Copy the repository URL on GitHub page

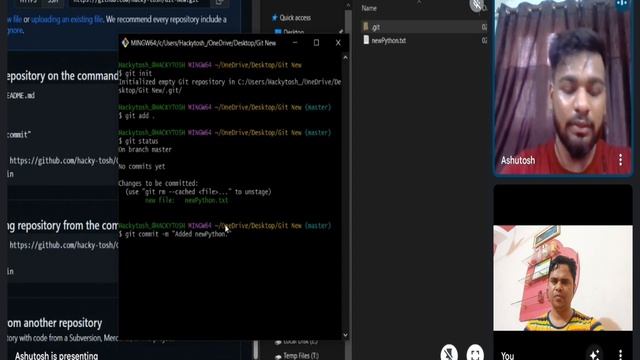pos(219,2)
